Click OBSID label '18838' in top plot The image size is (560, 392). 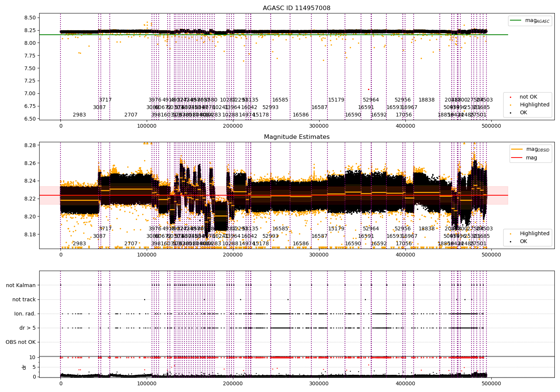(x=427, y=100)
